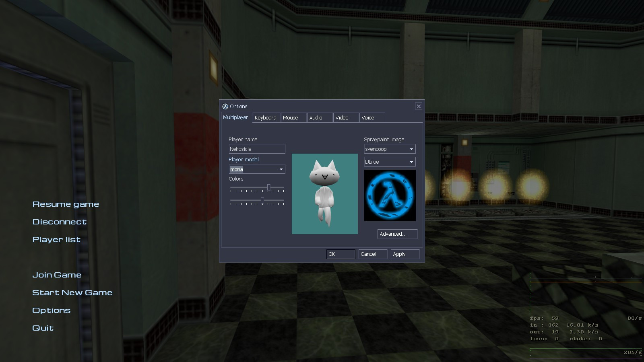The image size is (644, 362).
Task: Open the Player list
Action: coord(56,239)
